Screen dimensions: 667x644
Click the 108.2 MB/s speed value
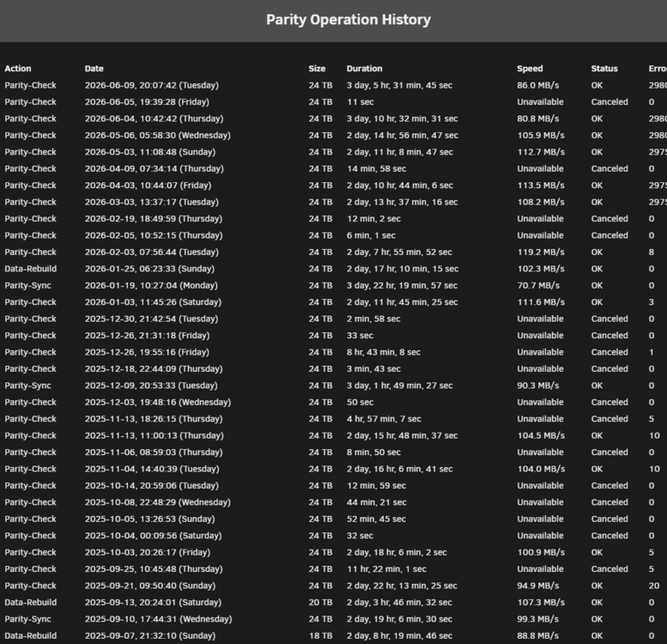[x=541, y=202]
